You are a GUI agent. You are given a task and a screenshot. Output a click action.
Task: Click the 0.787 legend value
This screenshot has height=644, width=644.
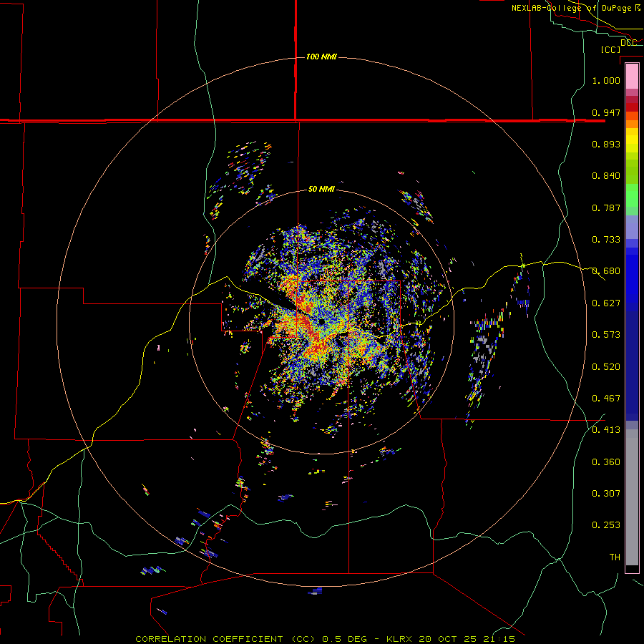tap(606, 208)
